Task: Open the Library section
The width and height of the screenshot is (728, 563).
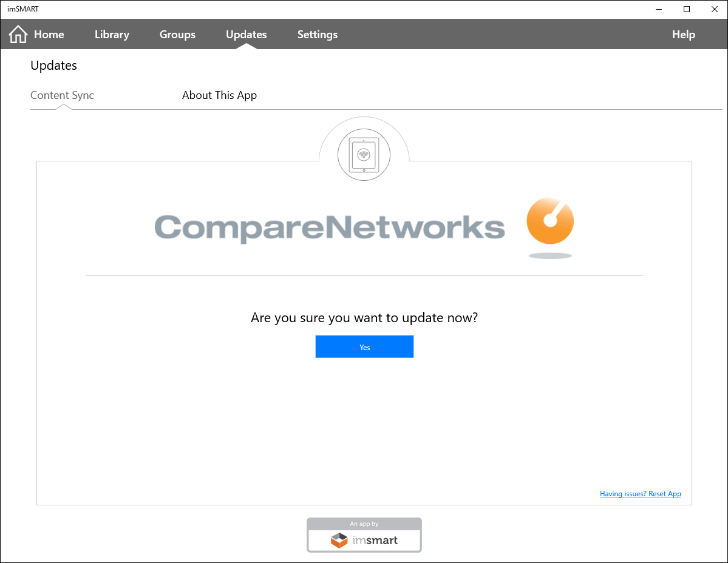Action: (x=112, y=35)
